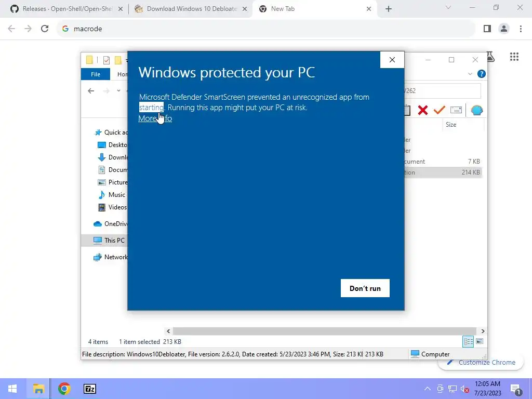Click the Size column header
The width and height of the screenshot is (532, 399).
[451, 125]
